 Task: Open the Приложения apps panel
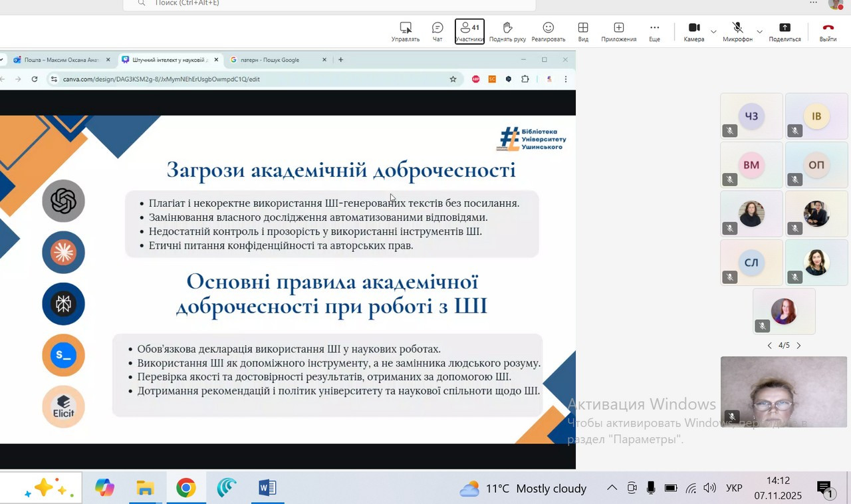(x=618, y=31)
